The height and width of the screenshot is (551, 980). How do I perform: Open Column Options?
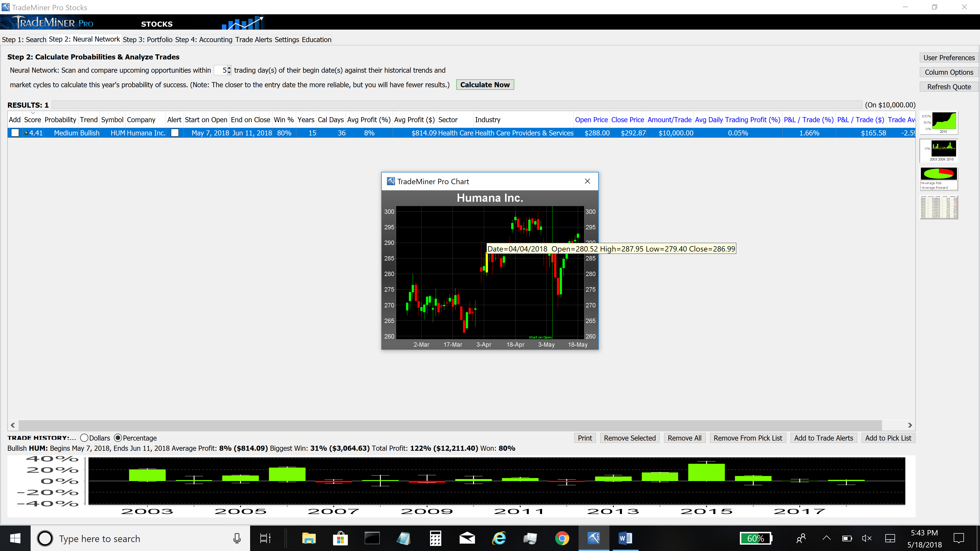pyautogui.click(x=949, y=72)
